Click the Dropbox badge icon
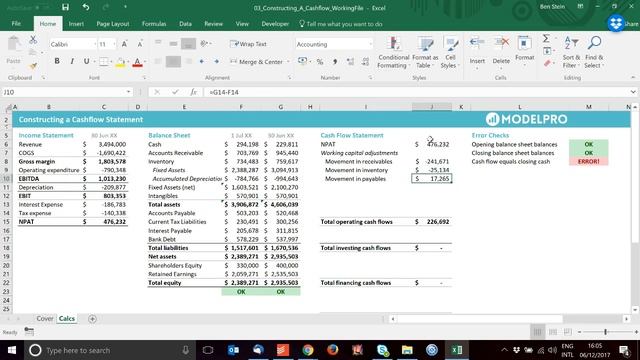This screenshot has height=360, width=640. 616,23
